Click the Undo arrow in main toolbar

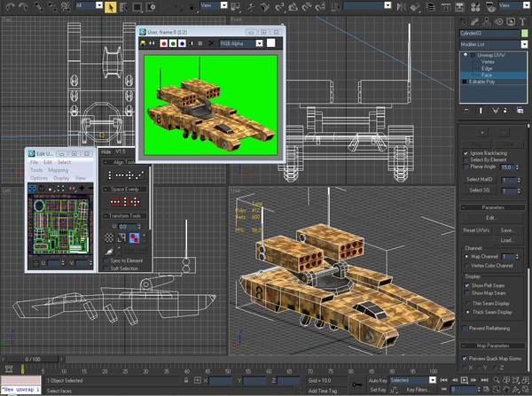(11, 6)
